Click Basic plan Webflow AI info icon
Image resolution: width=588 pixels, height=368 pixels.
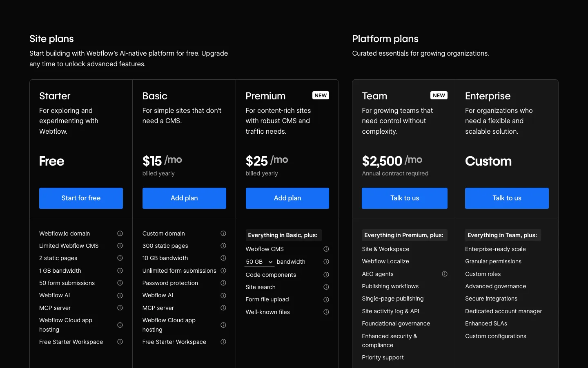[x=223, y=296]
